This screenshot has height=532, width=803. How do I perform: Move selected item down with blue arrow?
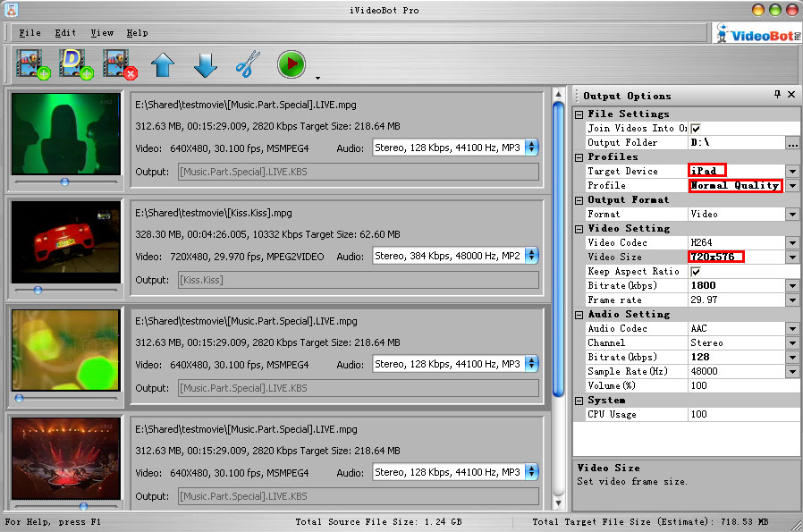point(206,64)
